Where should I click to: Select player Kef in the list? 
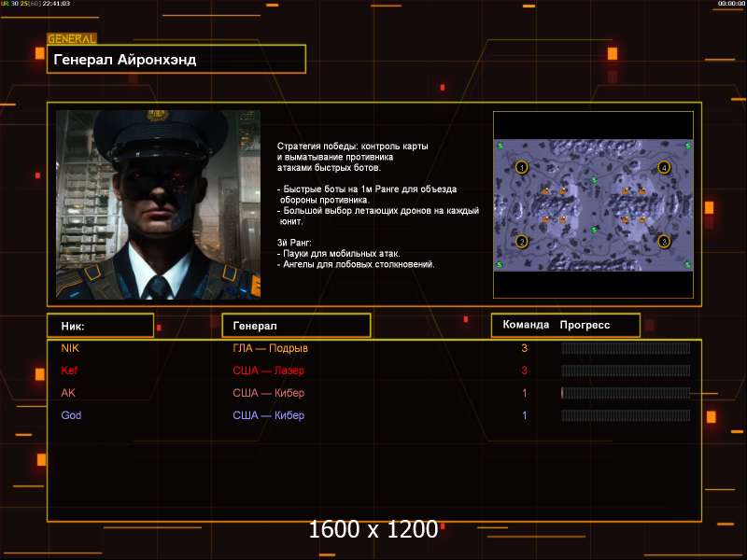[x=69, y=371]
